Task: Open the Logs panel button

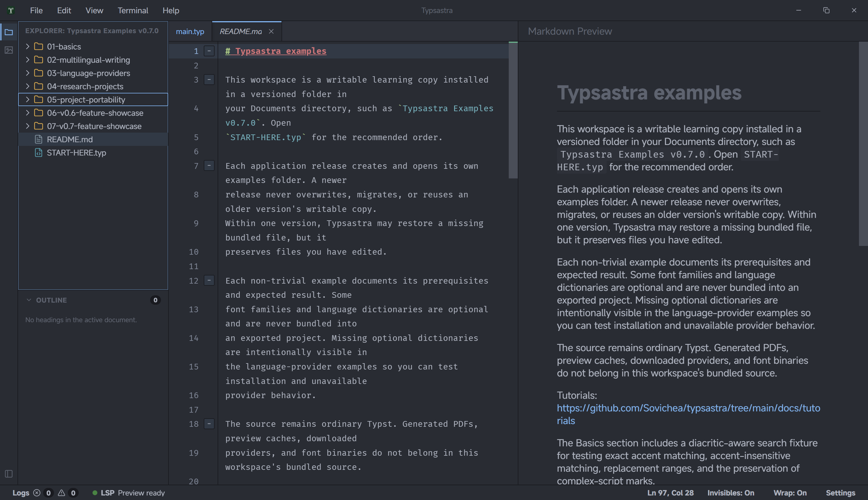Action: pyautogui.click(x=21, y=493)
